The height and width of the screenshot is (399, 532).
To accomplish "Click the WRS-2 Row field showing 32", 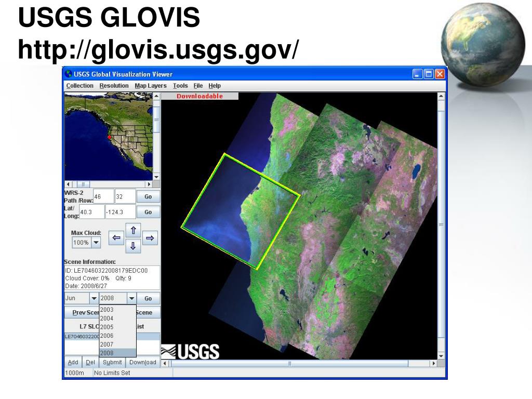I will click(x=125, y=196).
